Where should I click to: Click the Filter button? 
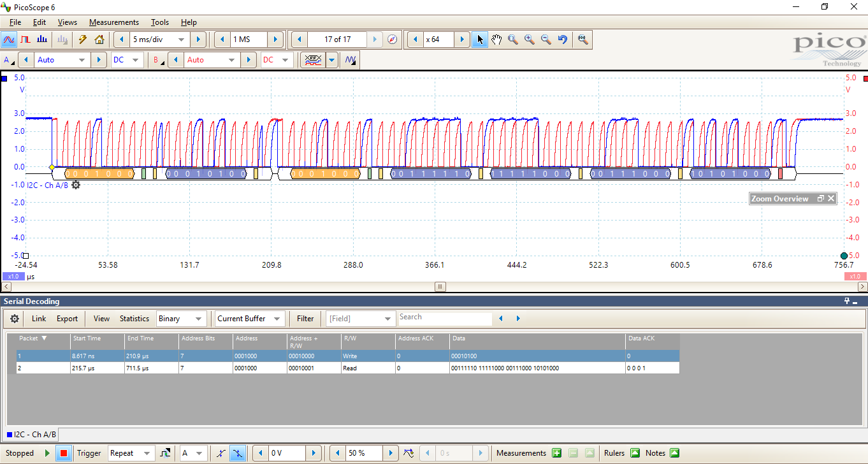tap(305, 319)
